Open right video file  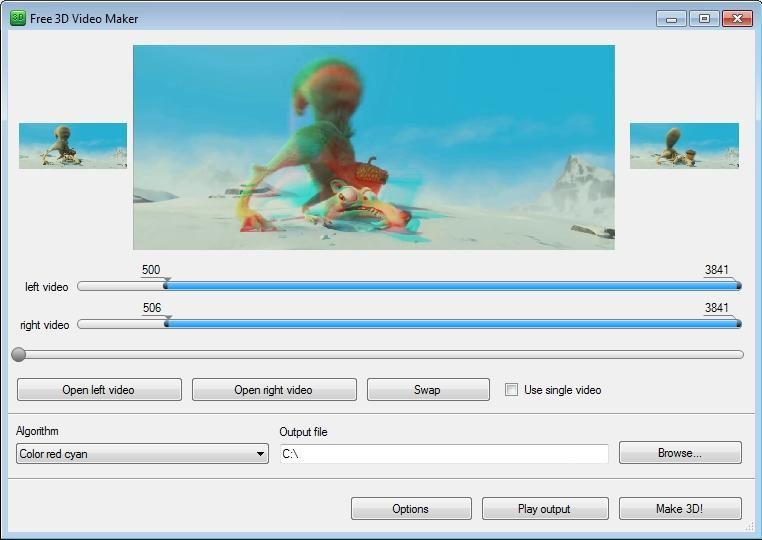[274, 389]
